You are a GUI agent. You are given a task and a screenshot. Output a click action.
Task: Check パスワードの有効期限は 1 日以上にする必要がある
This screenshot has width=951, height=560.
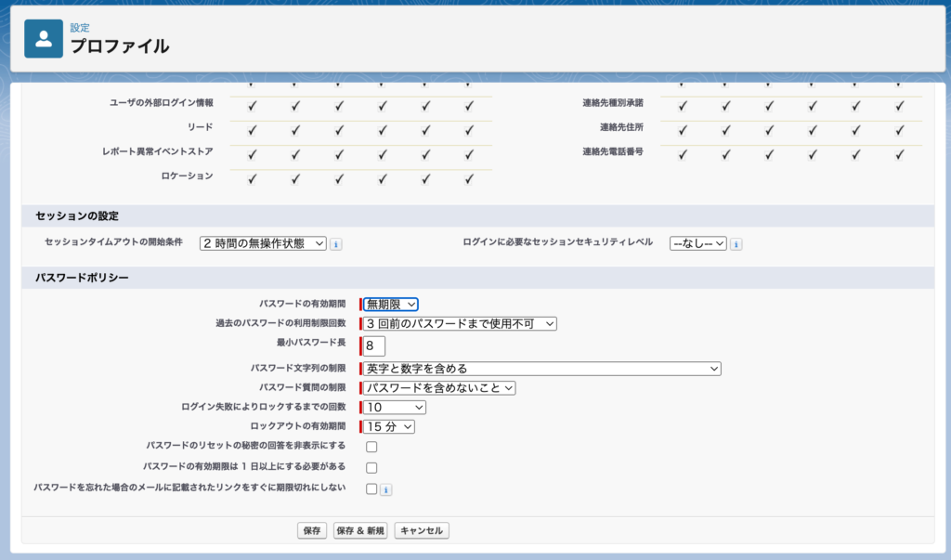point(371,468)
